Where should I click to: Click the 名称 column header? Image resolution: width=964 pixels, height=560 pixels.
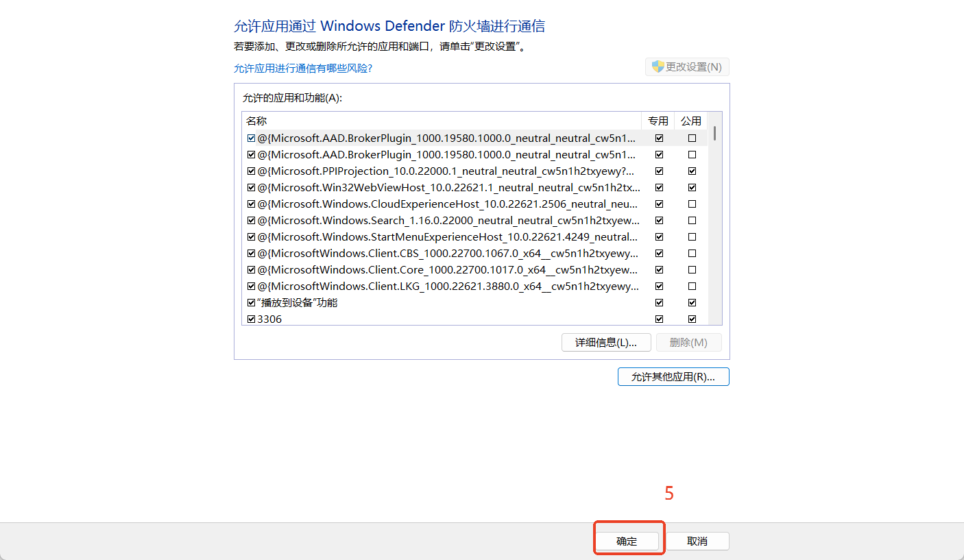coord(442,121)
